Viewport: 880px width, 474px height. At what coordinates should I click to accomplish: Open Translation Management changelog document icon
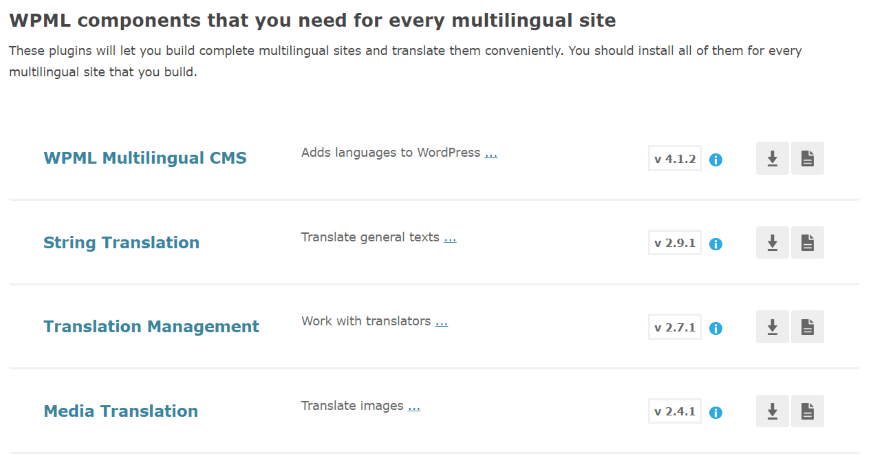(x=807, y=327)
